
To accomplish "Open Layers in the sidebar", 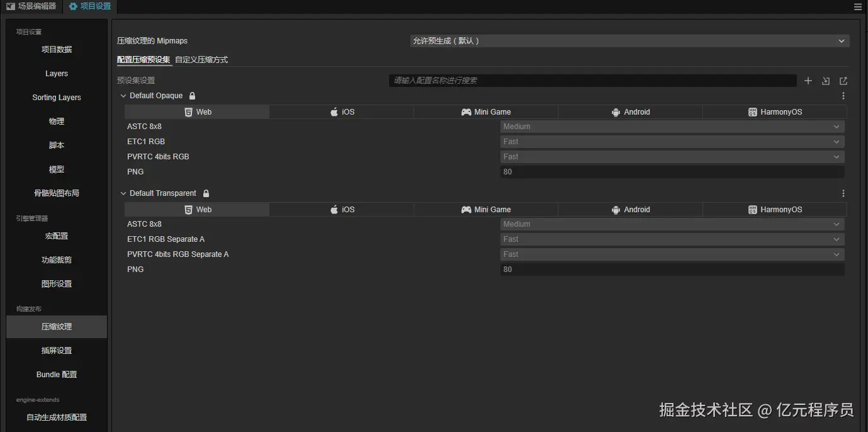I will 57,74.
